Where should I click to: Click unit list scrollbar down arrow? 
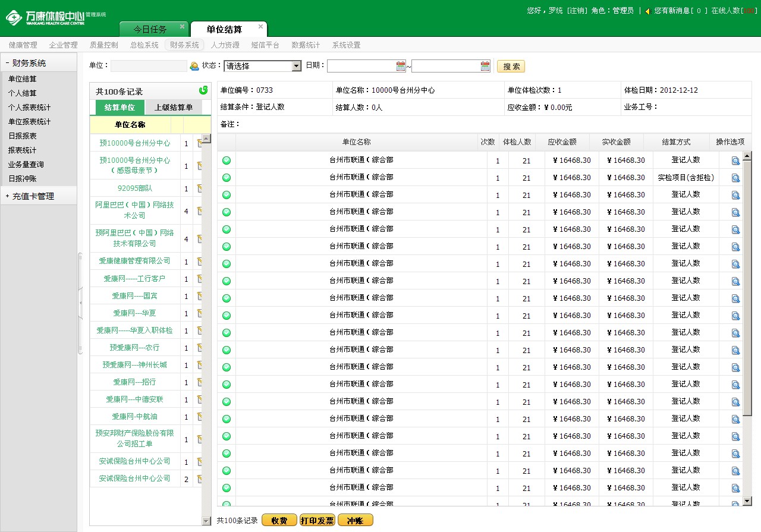pos(206,521)
